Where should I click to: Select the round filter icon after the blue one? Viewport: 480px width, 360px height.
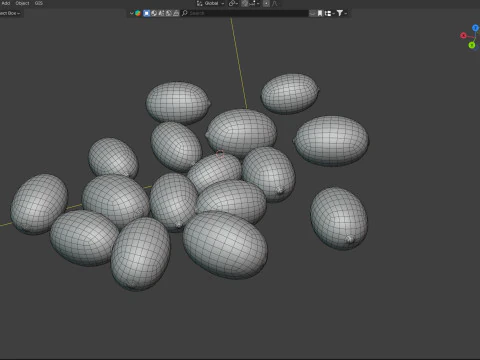(154, 13)
